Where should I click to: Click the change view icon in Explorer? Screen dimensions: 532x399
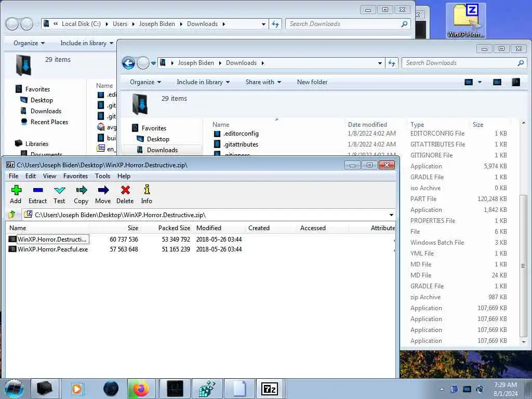[469, 82]
